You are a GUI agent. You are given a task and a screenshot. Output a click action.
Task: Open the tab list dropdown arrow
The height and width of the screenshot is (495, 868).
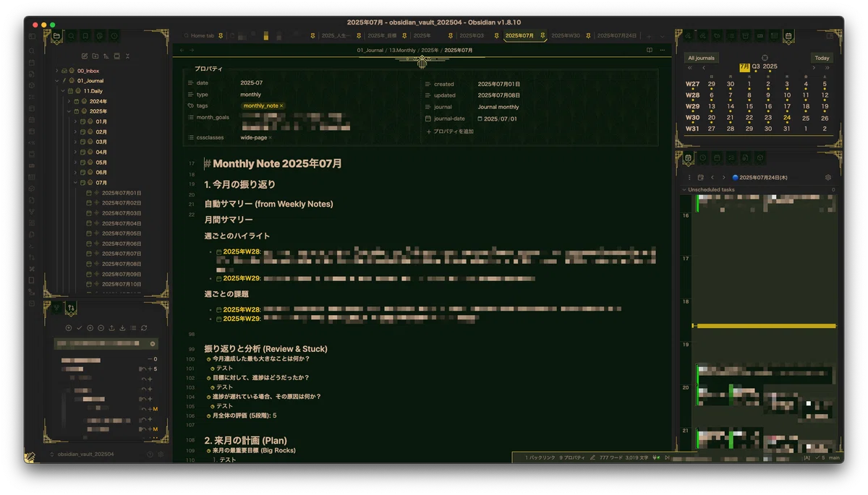662,35
